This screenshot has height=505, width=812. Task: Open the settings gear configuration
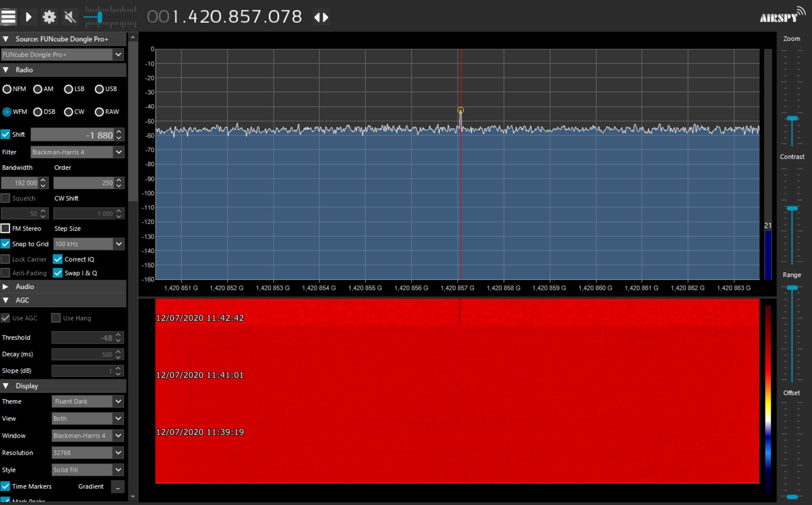[x=49, y=17]
